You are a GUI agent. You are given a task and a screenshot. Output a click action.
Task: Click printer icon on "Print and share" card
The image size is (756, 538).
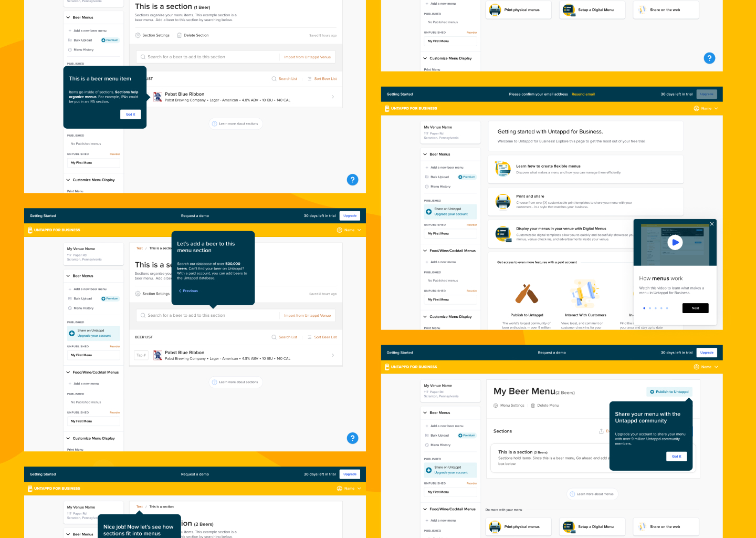pyautogui.click(x=503, y=202)
